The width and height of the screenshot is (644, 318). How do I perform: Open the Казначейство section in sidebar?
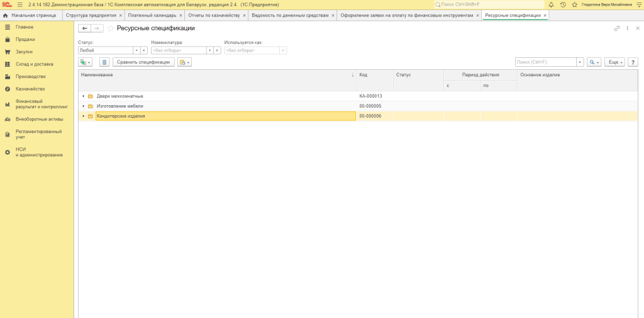[30, 89]
